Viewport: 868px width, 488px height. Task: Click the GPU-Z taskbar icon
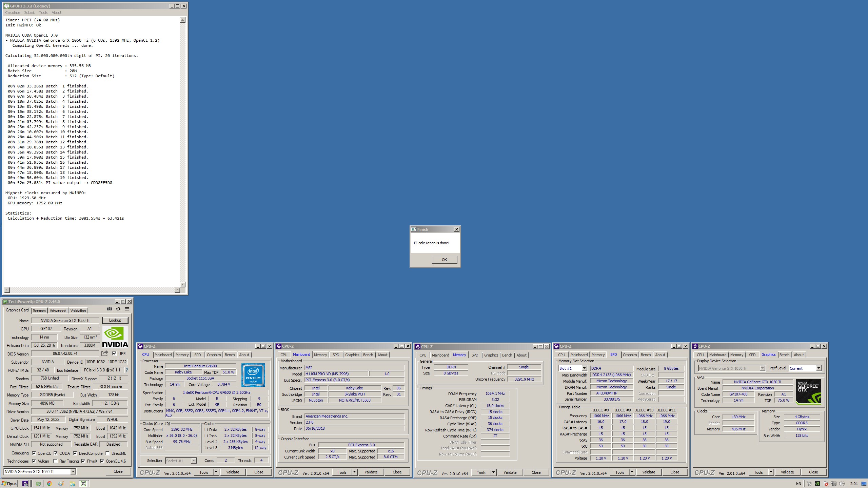[x=38, y=484]
